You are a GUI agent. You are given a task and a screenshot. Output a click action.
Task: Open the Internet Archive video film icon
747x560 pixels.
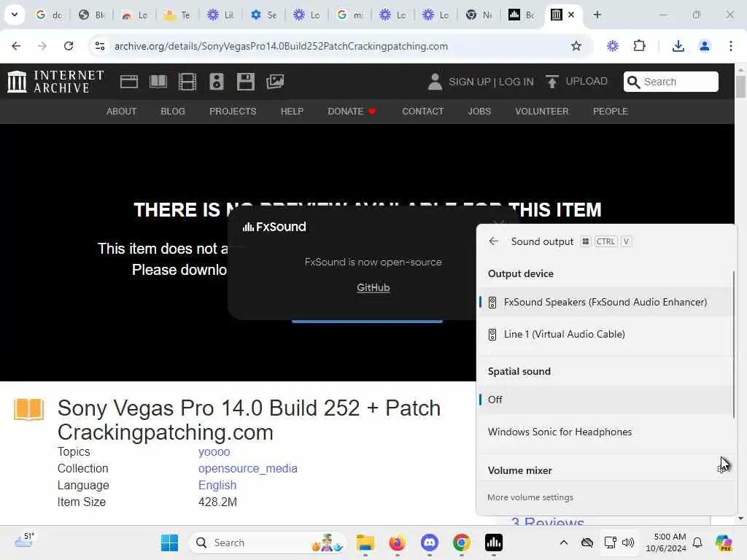click(187, 82)
